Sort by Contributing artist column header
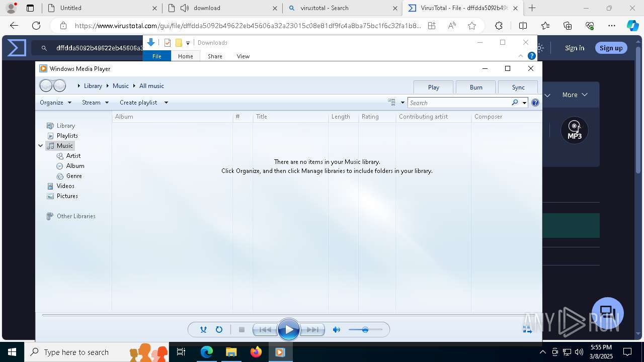The height and width of the screenshot is (362, 644). click(433, 117)
